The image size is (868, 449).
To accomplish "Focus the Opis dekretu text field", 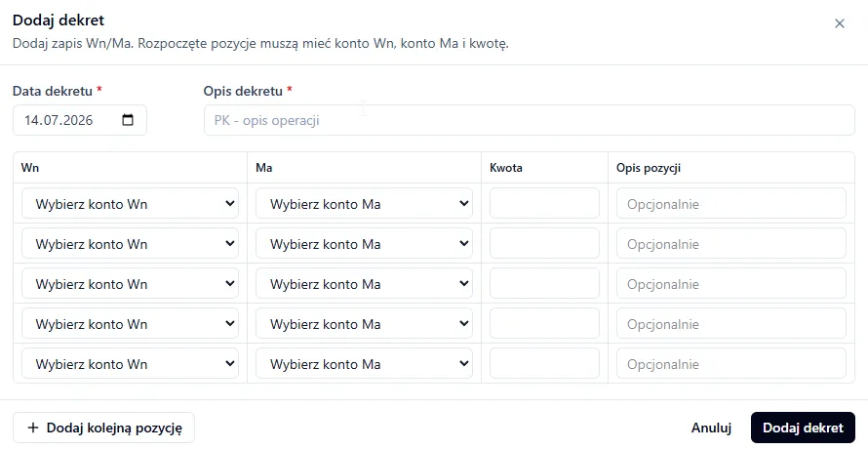I will tap(530, 120).
